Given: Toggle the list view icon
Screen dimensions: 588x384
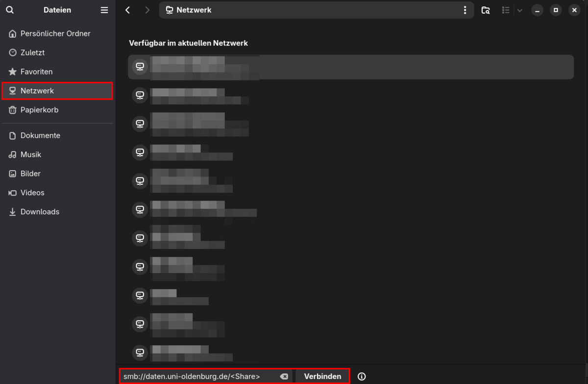Looking at the screenshot, I should (506, 10).
